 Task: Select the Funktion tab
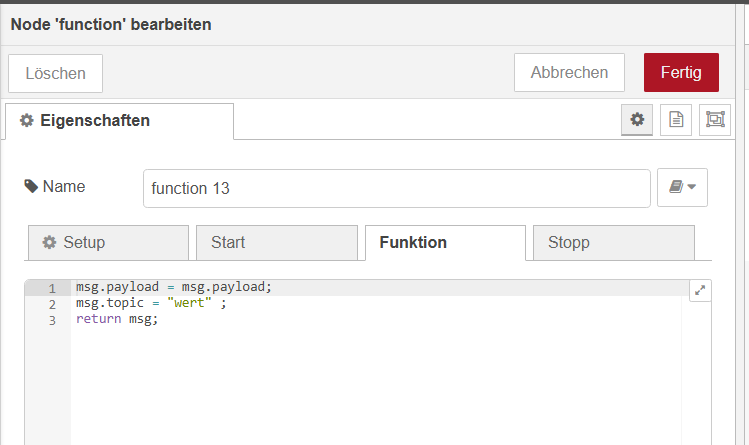pyautogui.click(x=445, y=243)
